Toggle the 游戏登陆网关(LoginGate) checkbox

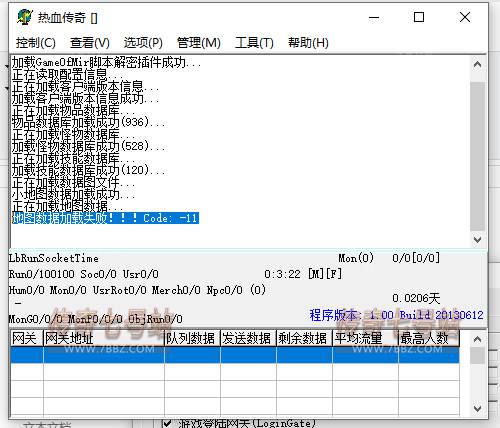167,423
